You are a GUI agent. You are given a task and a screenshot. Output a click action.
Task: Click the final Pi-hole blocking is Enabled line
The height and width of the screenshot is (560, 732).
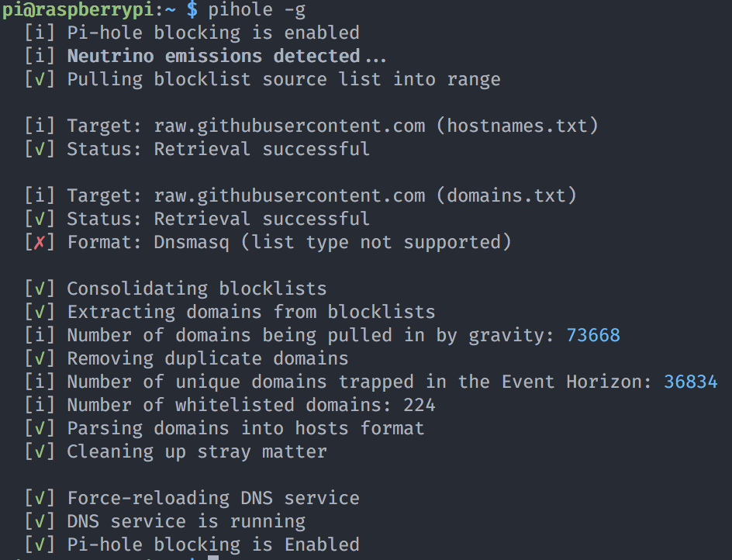(213, 544)
